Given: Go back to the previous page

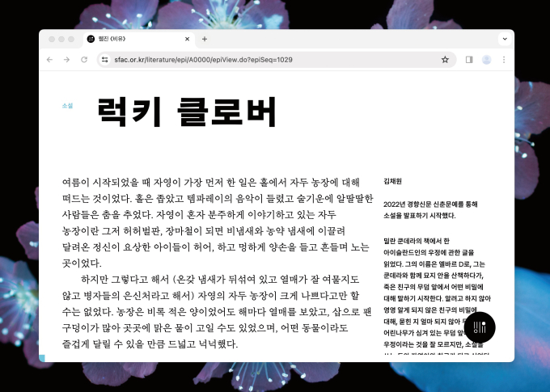Looking at the screenshot, I should point(49,60).
